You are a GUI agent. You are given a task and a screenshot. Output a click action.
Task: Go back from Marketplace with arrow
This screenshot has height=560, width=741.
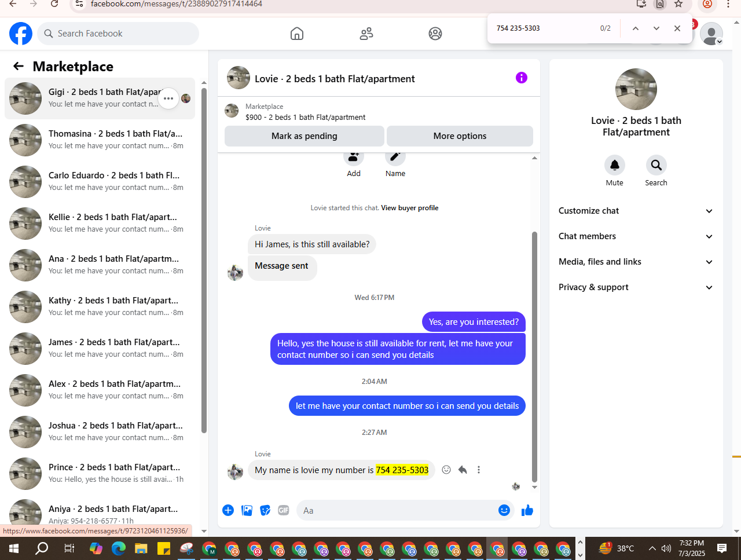click(19, 66)
